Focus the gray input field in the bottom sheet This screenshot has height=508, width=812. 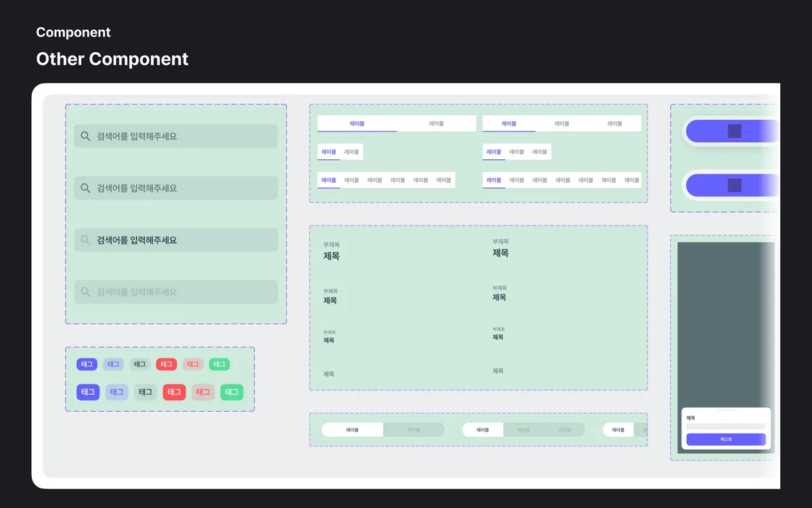click(726, 427)
